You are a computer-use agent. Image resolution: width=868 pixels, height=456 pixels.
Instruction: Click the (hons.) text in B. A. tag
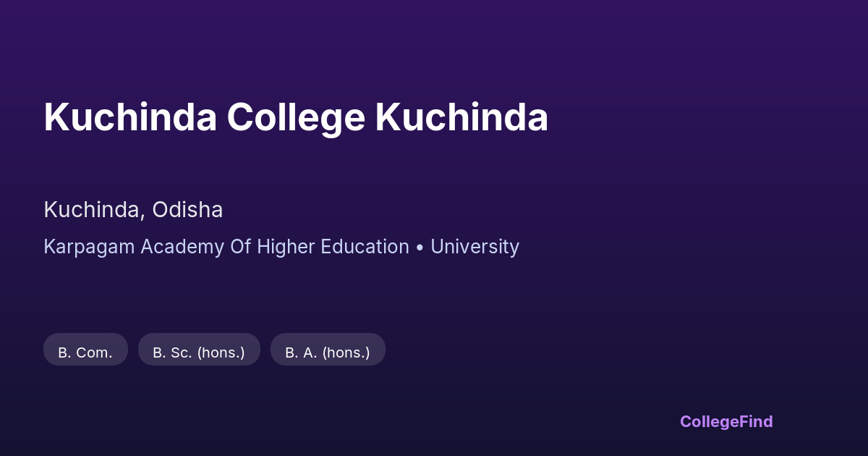(x=346, y=352)
